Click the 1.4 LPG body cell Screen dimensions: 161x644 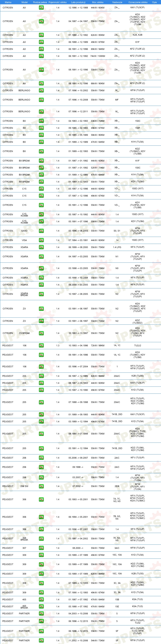[x=117, y=247]
